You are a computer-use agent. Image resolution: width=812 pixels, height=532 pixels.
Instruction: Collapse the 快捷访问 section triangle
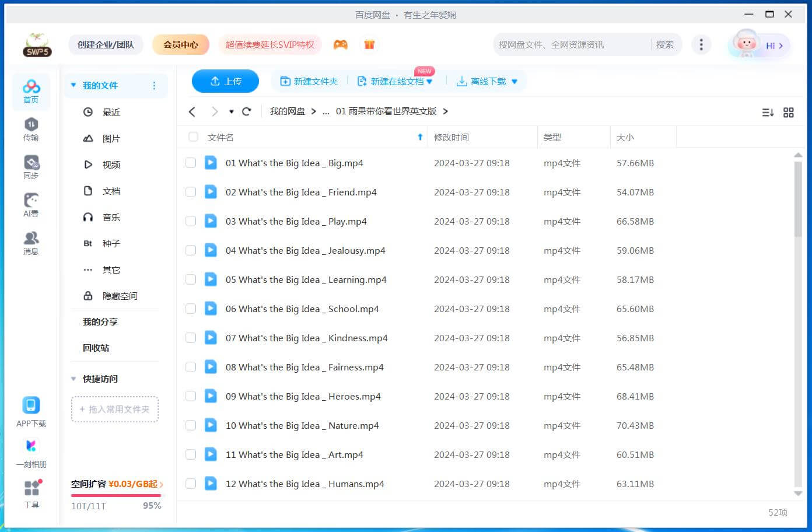(73, 379)
